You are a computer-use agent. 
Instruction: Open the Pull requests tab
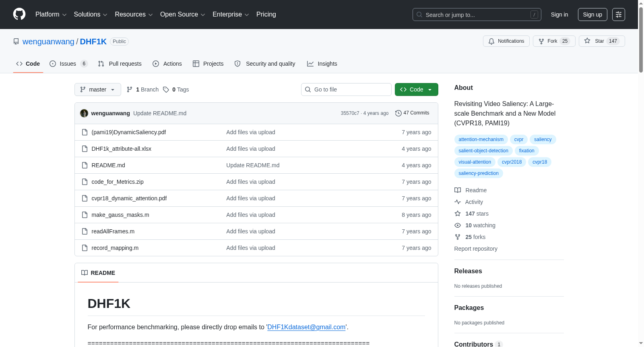click(120, 64)
